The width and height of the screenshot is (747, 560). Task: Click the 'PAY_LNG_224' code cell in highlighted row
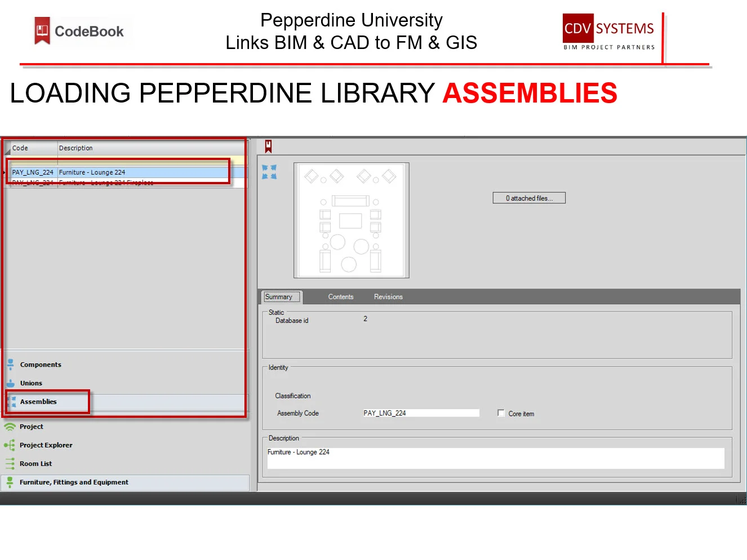pos(33,172)
